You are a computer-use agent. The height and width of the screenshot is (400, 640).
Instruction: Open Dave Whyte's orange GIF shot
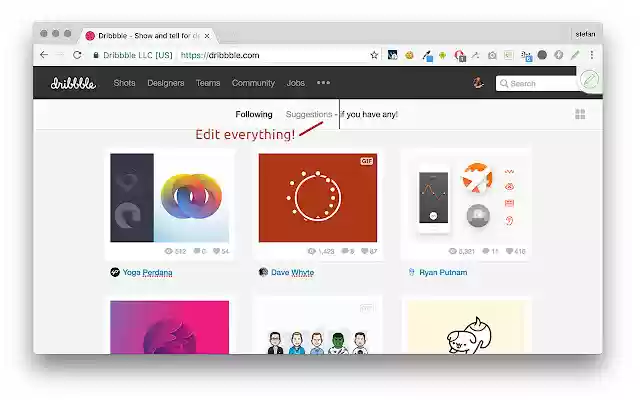coord(318,198)
